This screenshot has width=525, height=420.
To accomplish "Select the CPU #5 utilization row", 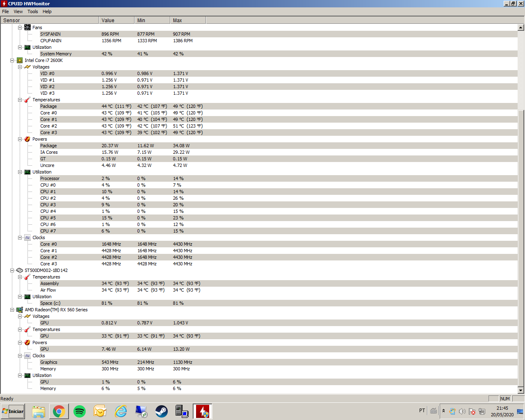I will tap(278, 218).
